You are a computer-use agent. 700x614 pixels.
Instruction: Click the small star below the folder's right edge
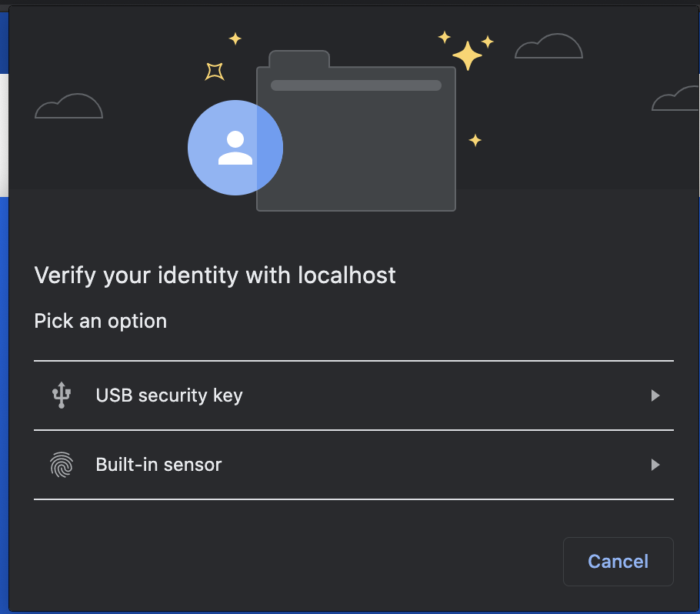[x=475, y=140]
